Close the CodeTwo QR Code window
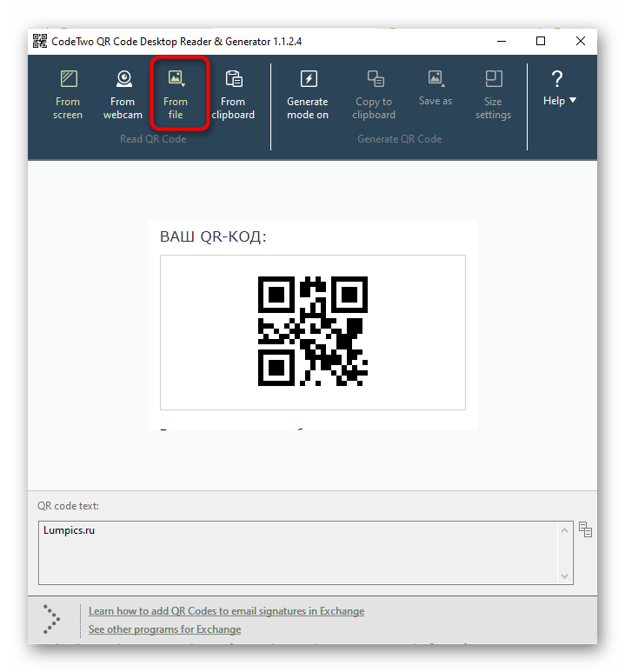Image resolution: width=625 pixels, height=672 pixels. coord(581,41)
